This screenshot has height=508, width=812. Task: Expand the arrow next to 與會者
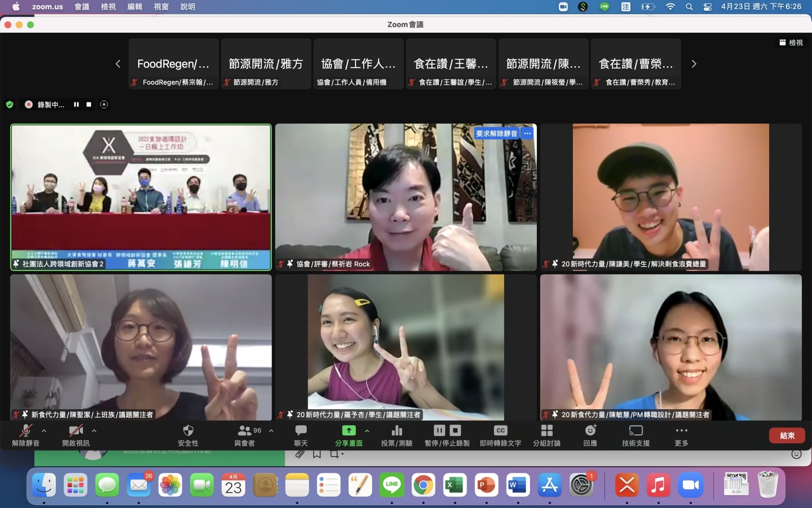coord(271,431)
